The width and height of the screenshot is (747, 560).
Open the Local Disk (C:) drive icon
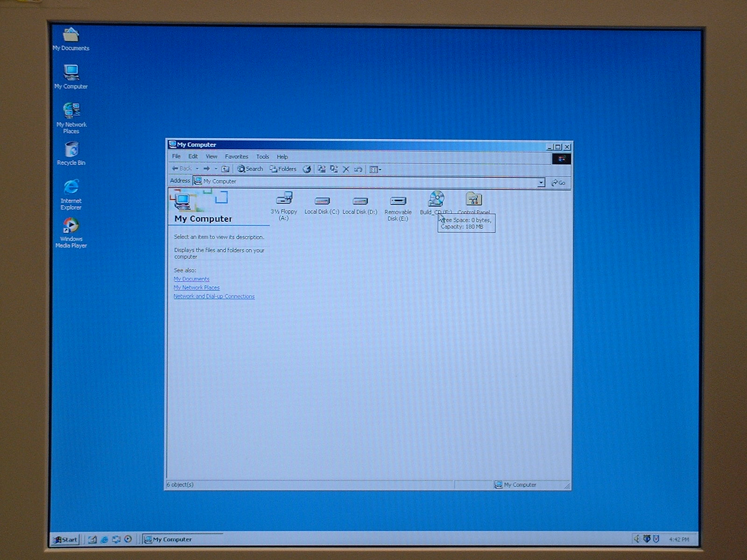(322, 201)
